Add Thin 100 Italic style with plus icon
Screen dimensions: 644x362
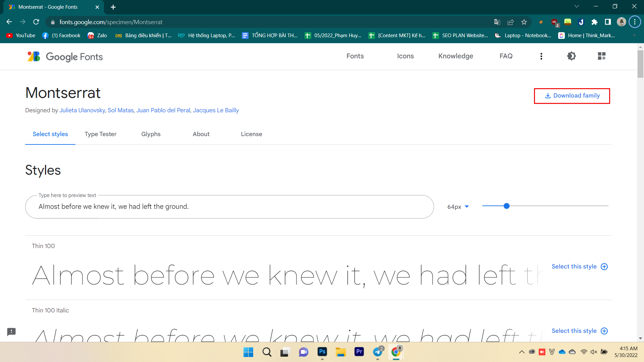point(604,331)
